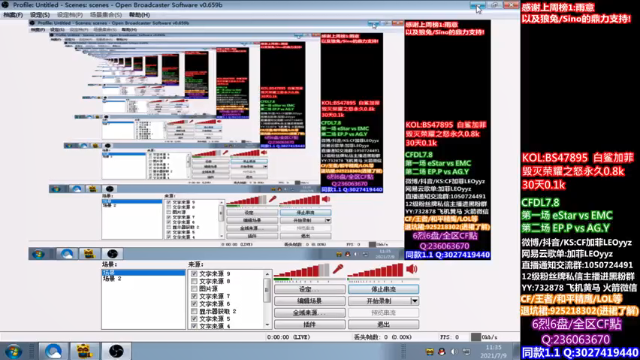Enable the 图片源 source checkbox

[x=194, y=289]
